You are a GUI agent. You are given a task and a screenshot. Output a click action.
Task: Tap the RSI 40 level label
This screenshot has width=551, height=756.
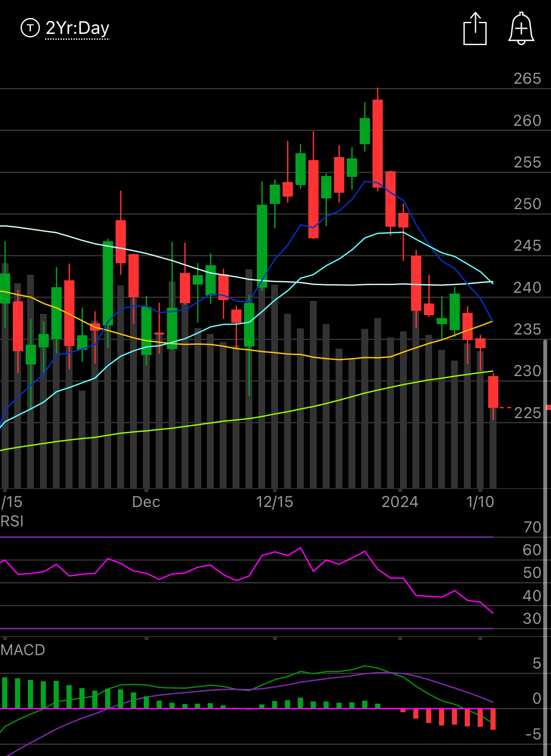tap(533, 596)
